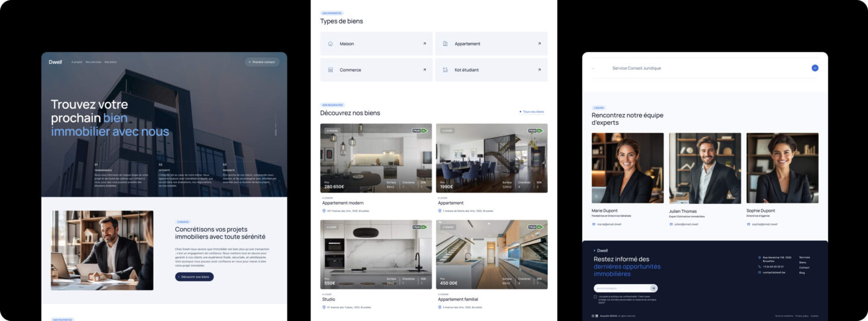Open the footer Services link

805,257
